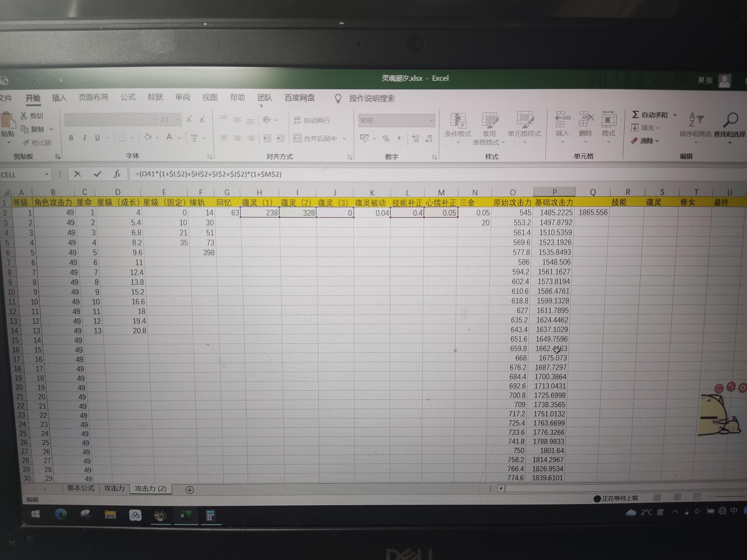Click the percent style icon
Viewport: 747px width, 560px height.
point(386,138)
